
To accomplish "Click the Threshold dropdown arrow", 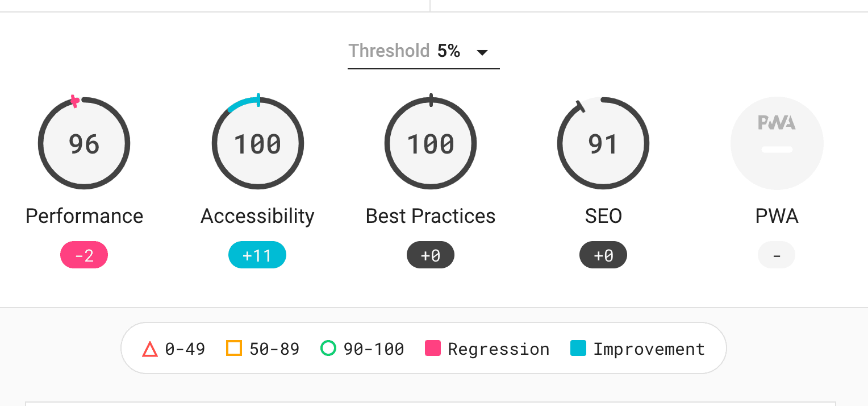I will (x=482, y=53).
